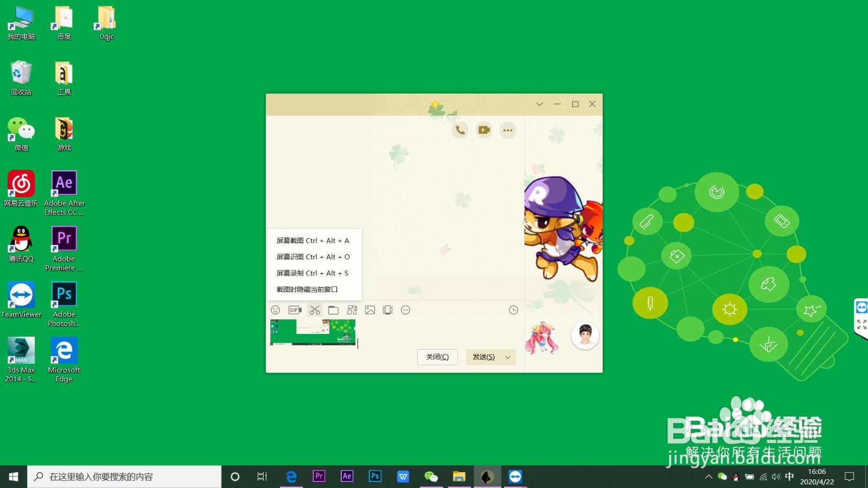This screenshot has height=488, width=868.
Task: Open WeChat from the taskbar
Action: tap(431, 476)
